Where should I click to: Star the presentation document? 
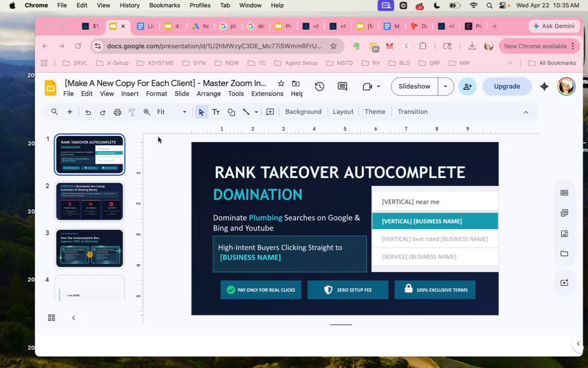click(281, 83)
